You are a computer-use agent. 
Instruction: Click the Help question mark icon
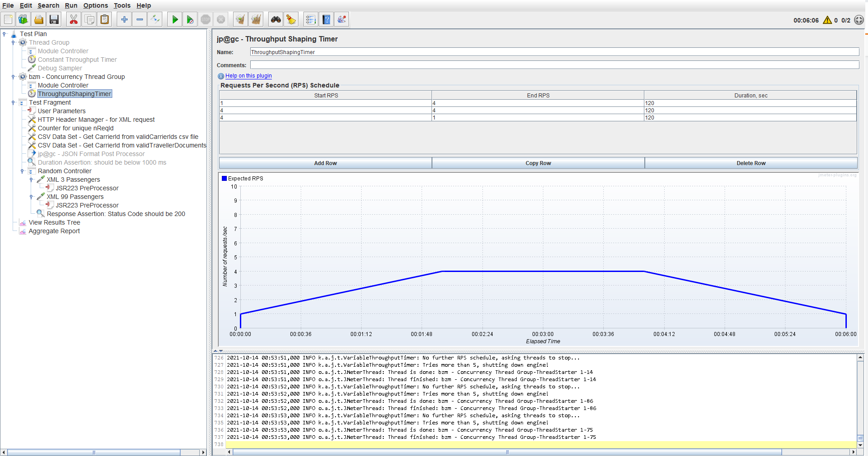click(326, 19)
